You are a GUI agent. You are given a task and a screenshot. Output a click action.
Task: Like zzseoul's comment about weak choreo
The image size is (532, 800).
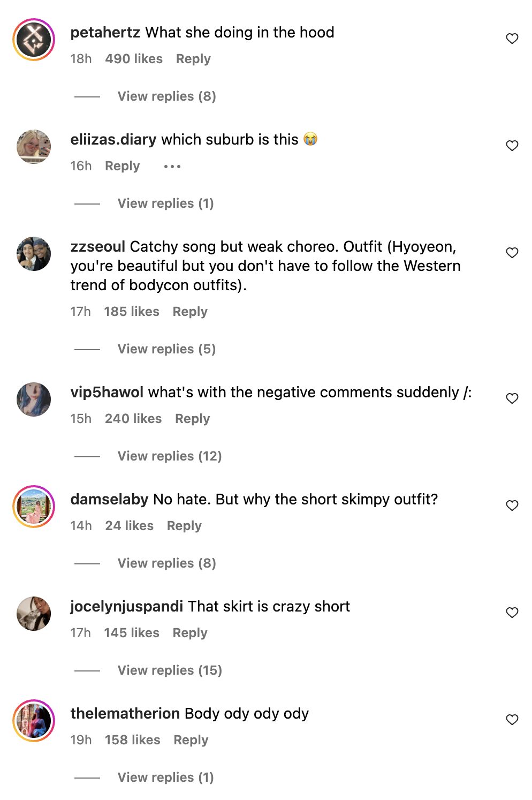coord(512,253)
